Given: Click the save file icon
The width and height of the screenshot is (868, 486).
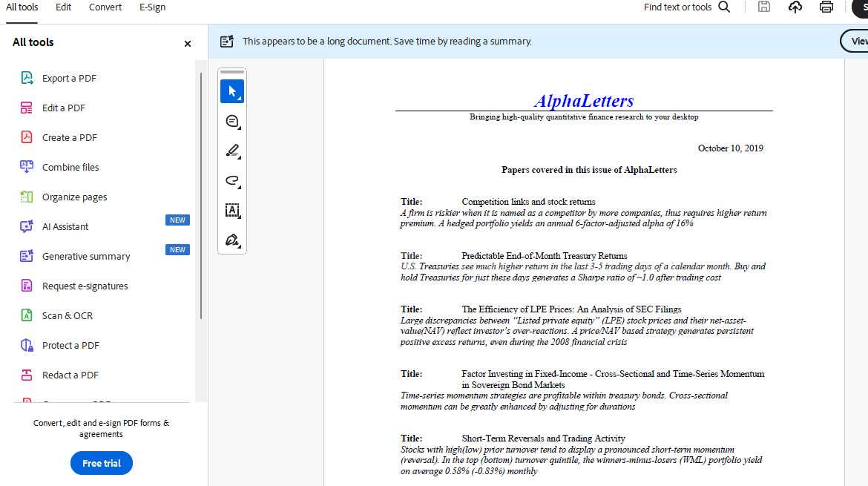Looking at the screenshot, I should point(764,7).
